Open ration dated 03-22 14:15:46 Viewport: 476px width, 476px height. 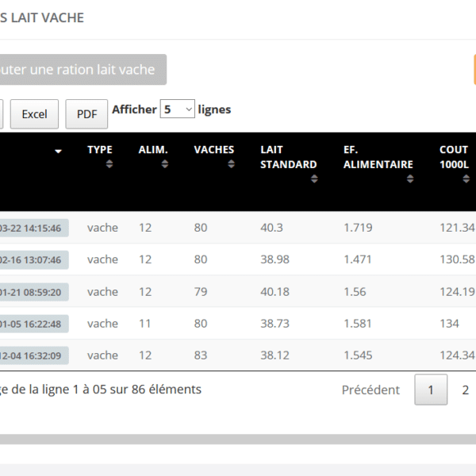click(33, 228)
